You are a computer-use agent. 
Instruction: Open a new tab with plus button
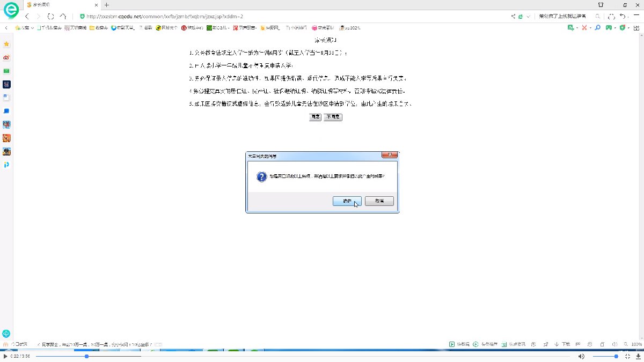point(107,5)
